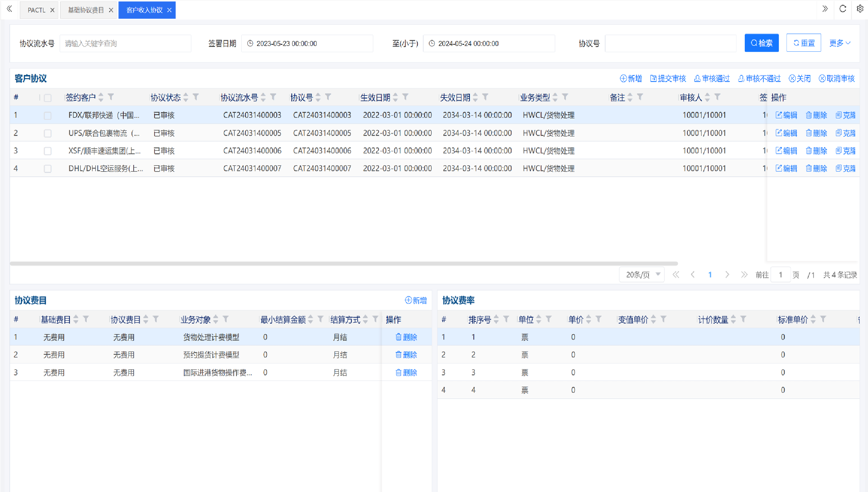Click filter icon on 生效日期 column
The image size is (868, 492).
[x=405, y=97]
